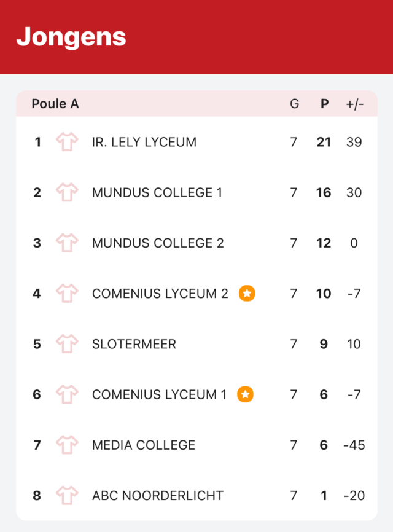Click the shirt icon beside COMENIUS LYCEUM 2
Screen dimensions: 393x532
67,293
